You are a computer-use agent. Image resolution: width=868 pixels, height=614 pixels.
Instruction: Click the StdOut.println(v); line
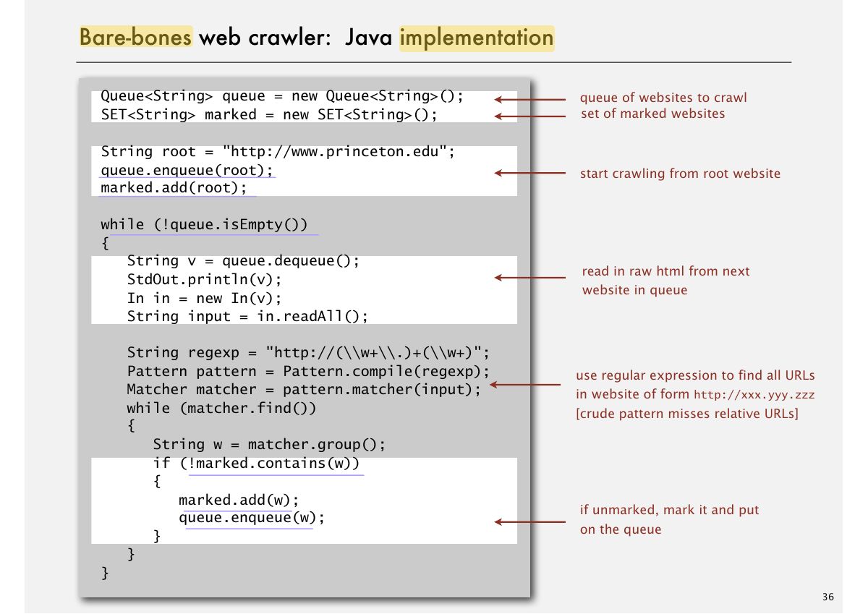point(204,279)
